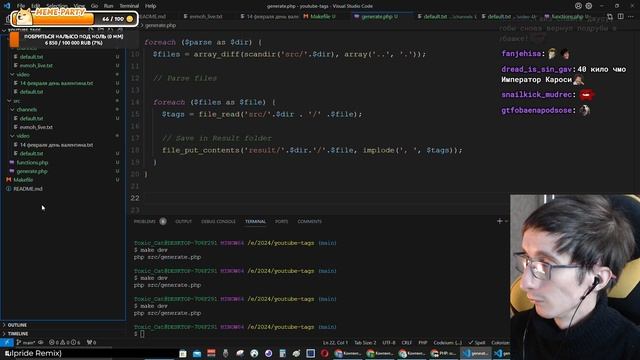Open the editor more actions ellipsis
The image size is (640, 360).
coord(631,16)
